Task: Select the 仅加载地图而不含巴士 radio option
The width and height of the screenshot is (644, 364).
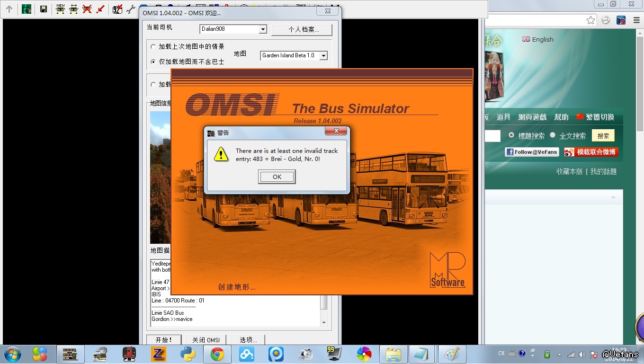Action: 153,62
